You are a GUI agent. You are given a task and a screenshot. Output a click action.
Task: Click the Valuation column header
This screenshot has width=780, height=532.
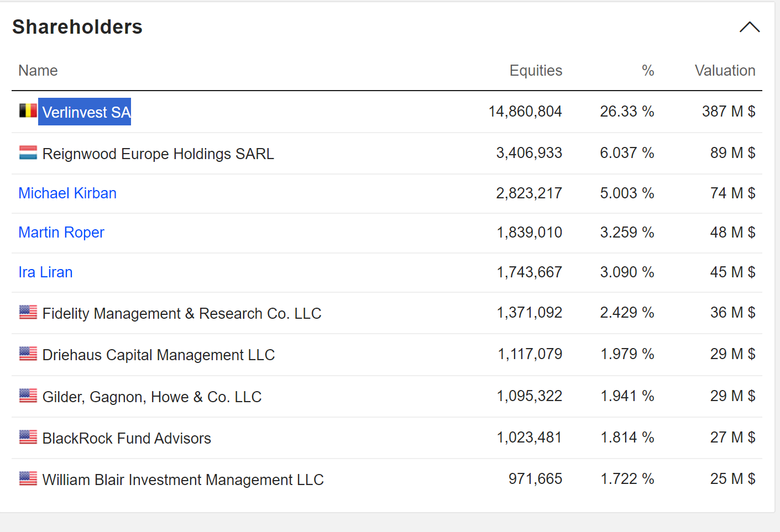725,71
